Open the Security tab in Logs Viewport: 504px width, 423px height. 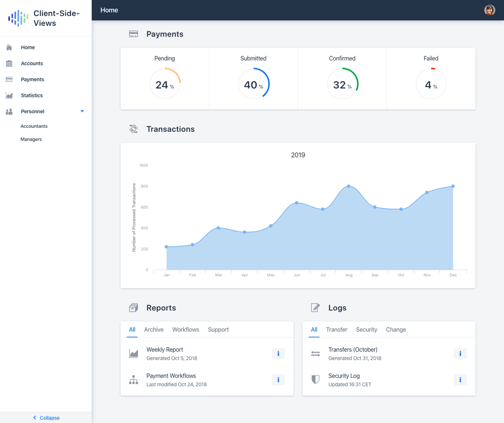[366, 330]
